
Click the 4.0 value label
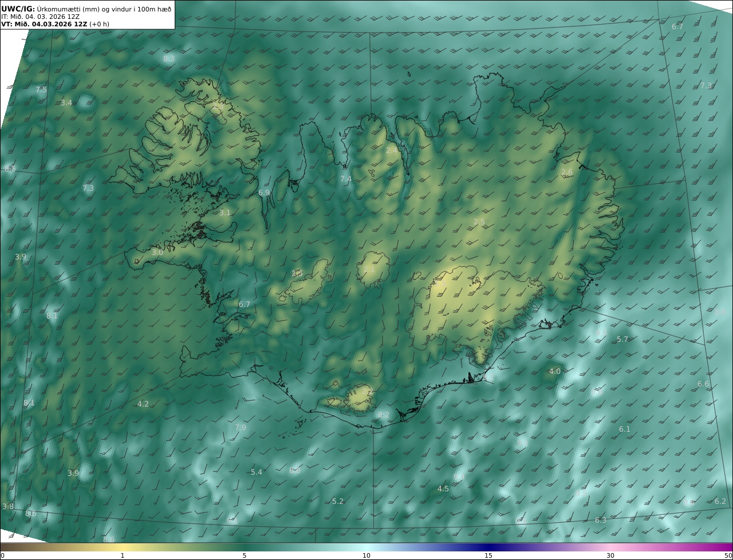[555, 372]
